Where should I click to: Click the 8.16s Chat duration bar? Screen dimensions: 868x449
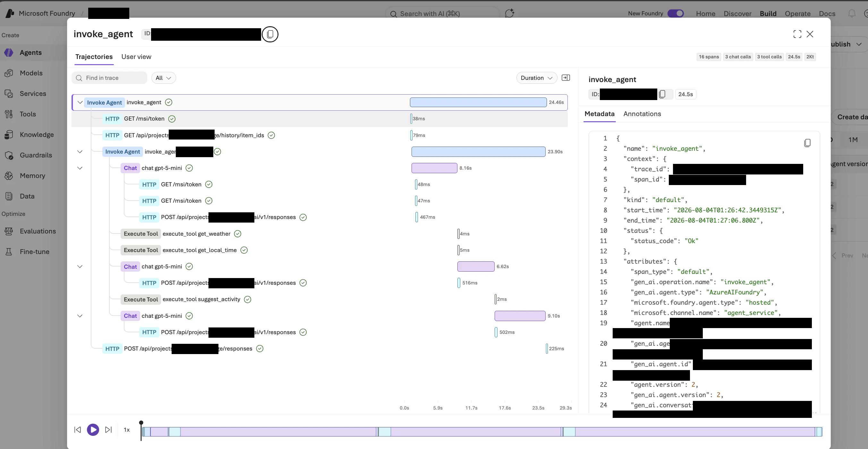[x=434, y=168]
